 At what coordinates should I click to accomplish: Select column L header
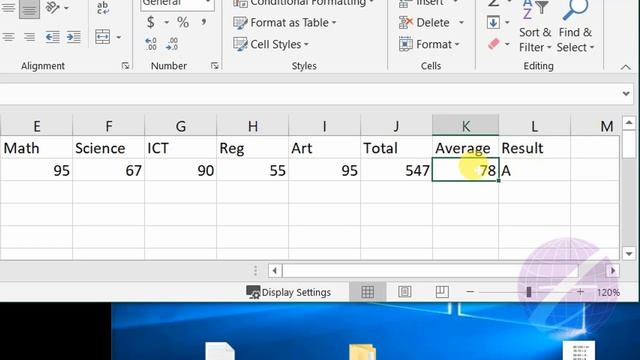click(x=534, y=126)
